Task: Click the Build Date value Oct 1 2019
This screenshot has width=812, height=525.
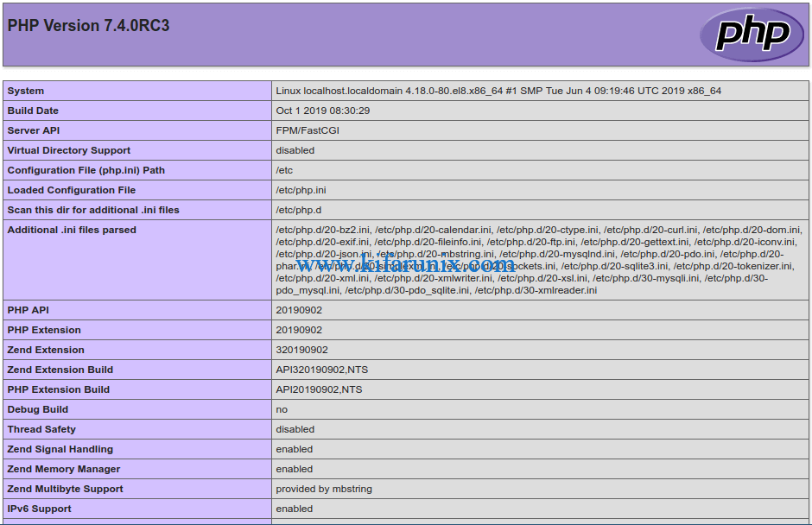Action: point(322,111)
